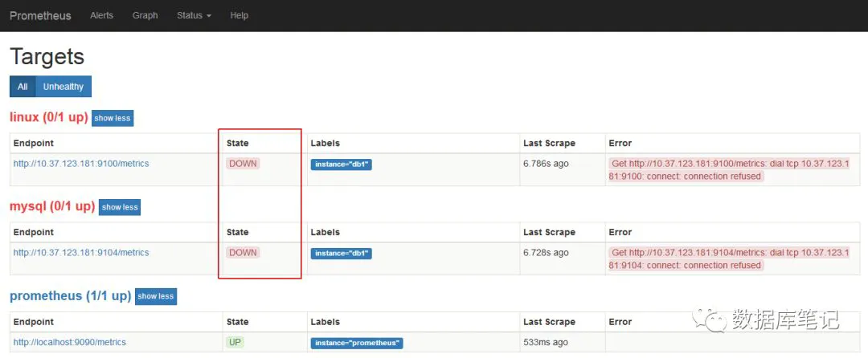Click the instance="db1" label in linux table
The width and height of the screenshot is (868, 358).
tap(341, 164)
